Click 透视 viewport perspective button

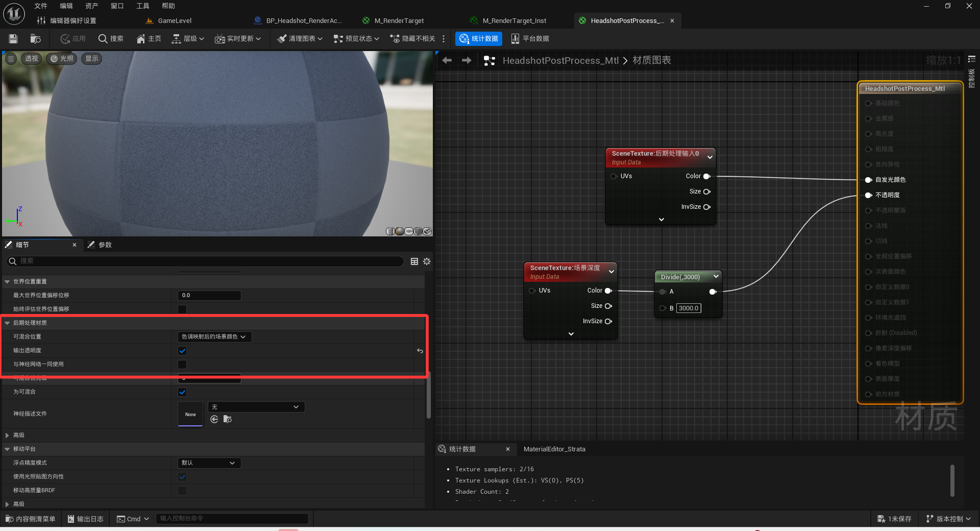[31, 59]
